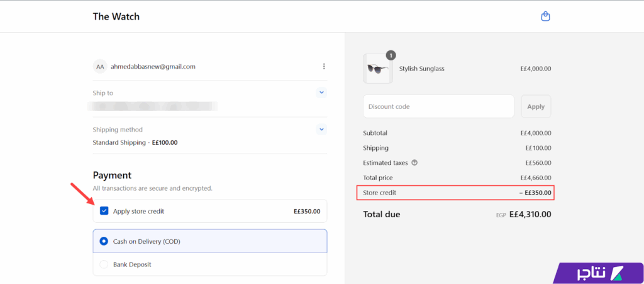Click the Shipping cost E£100.00 in summary
This screenshot has width=644, height=284.
538,148
